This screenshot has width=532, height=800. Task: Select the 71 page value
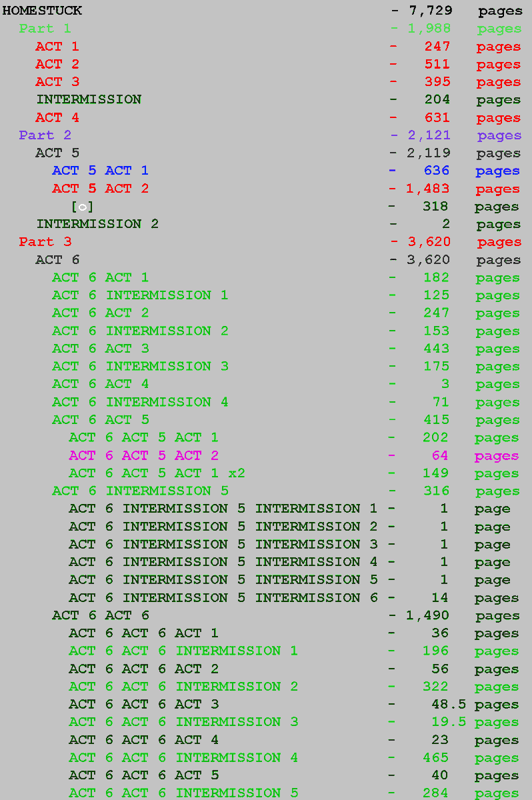point(441,402)
